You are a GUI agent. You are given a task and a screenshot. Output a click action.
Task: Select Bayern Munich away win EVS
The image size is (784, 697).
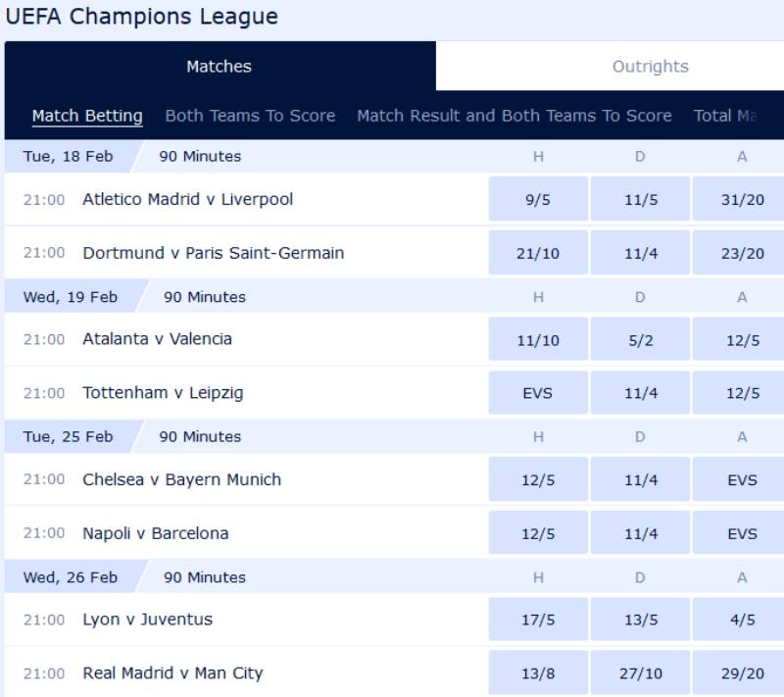[x=741, y=479]
